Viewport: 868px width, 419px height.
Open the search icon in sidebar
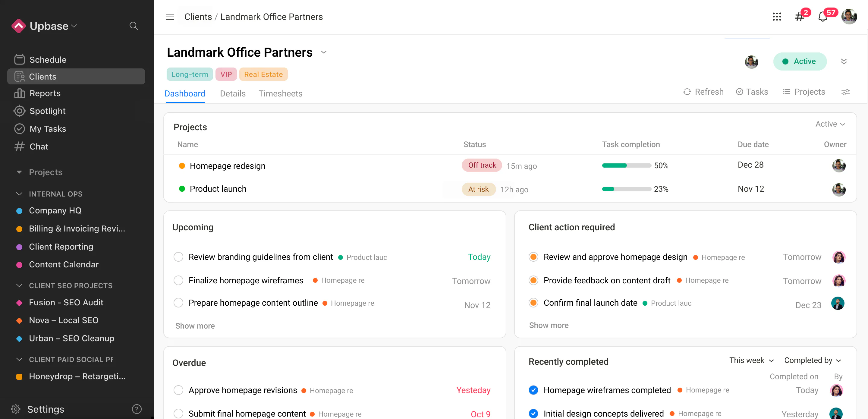coord(134,26)
